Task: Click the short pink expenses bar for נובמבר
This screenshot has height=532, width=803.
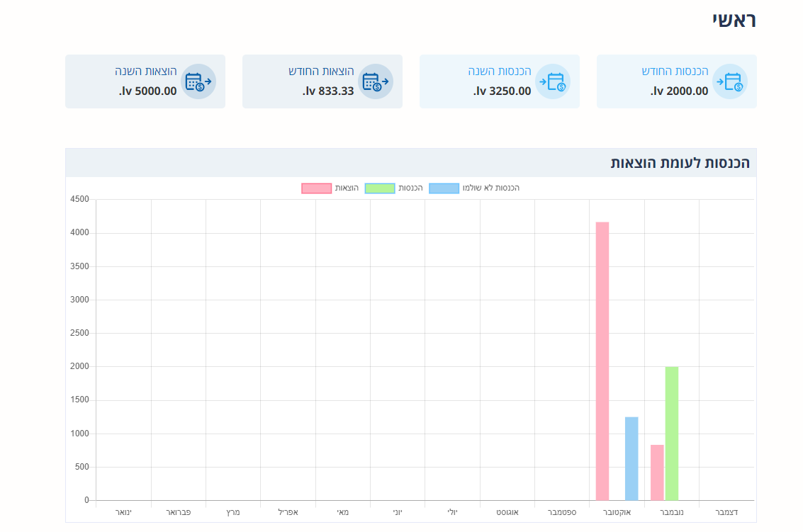Action: [x=657, y=472]
